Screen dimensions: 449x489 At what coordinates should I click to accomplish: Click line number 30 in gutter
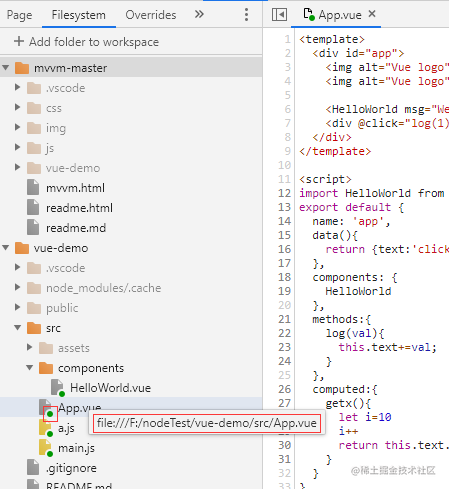click(284, 445)
